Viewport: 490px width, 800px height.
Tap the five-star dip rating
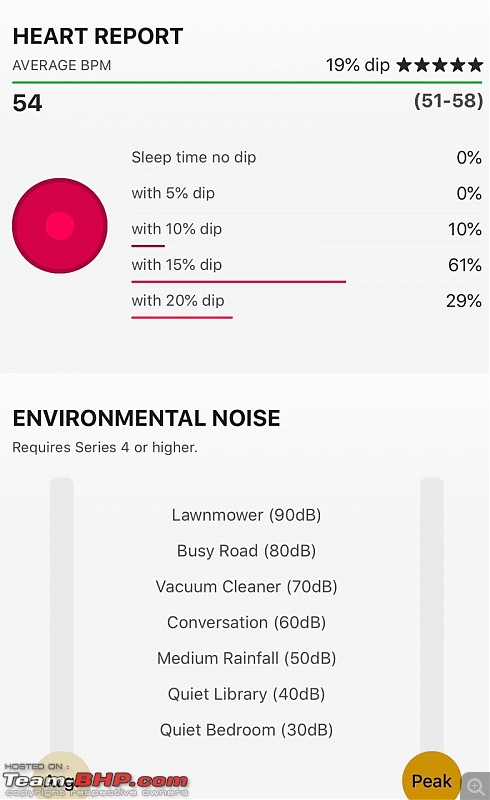pyautogui.click(x=439, y=65)
